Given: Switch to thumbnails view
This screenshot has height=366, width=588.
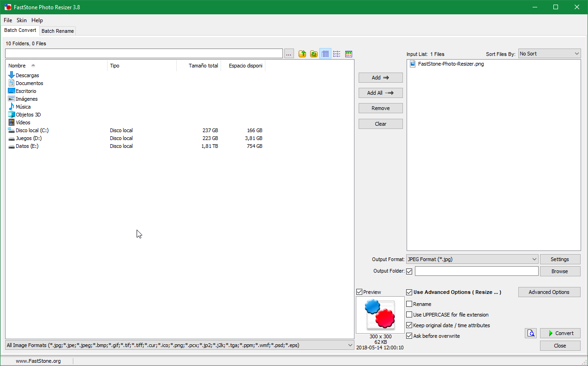Looking at the screenshot, I should point(348,54).
